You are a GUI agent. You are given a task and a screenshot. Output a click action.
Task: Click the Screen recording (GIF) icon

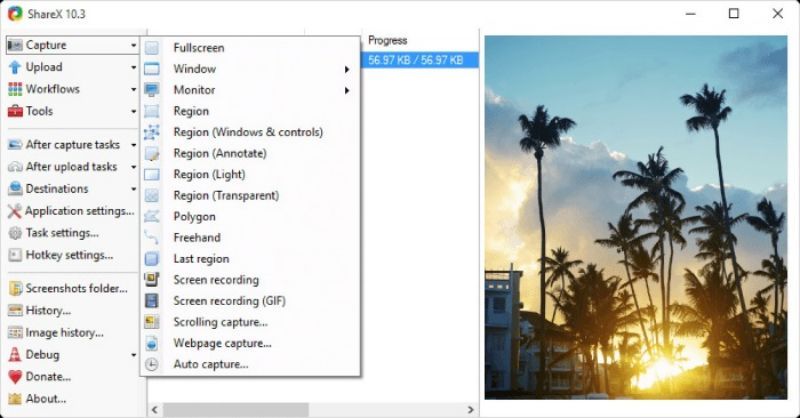point(152,301)
